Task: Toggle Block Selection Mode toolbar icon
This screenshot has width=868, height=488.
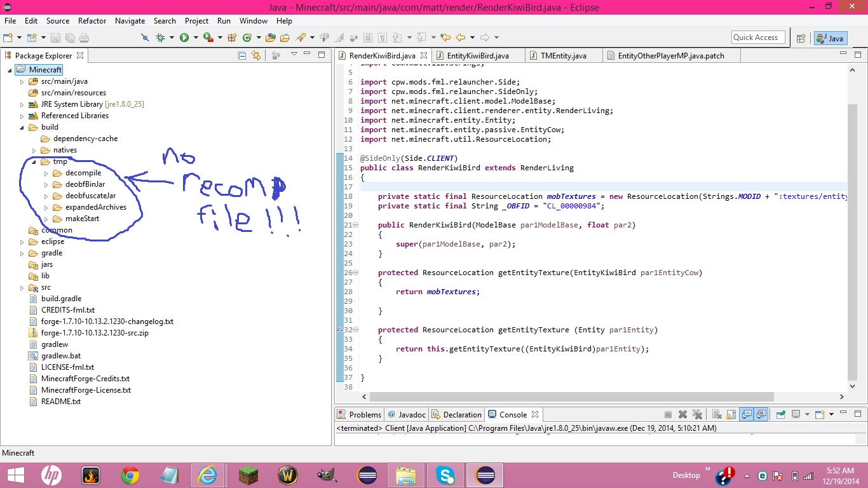Action: pos(368,37)
